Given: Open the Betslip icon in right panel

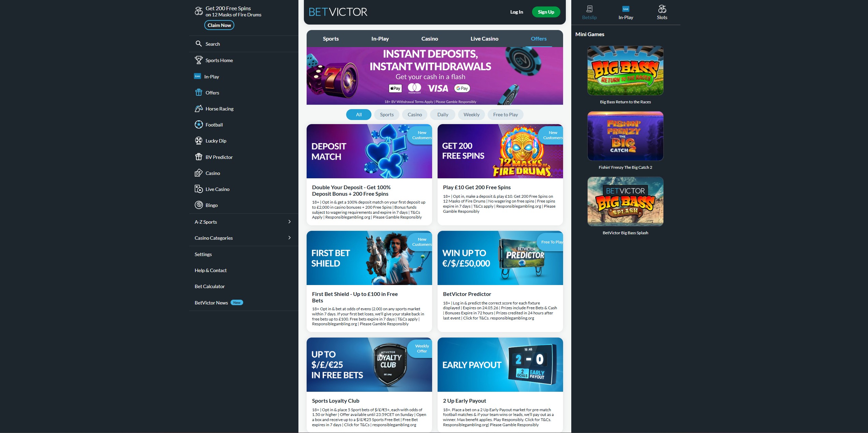Looking at the screenshot, I should [x=589, y=9].
